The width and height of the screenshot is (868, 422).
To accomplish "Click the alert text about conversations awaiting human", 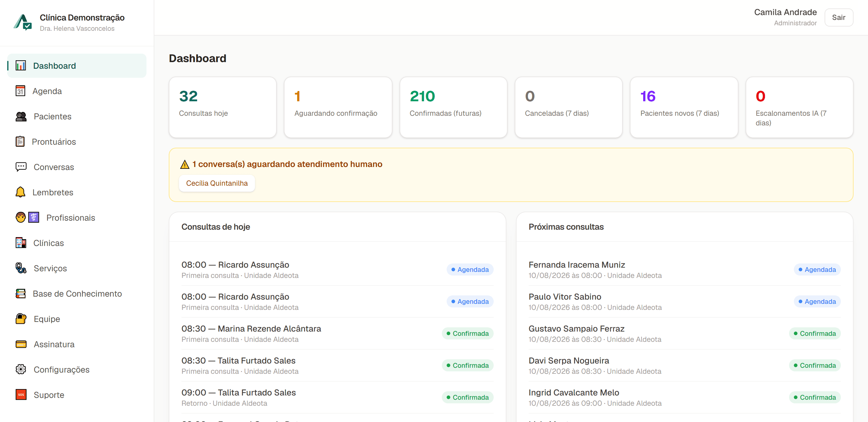I will (287, 164).
